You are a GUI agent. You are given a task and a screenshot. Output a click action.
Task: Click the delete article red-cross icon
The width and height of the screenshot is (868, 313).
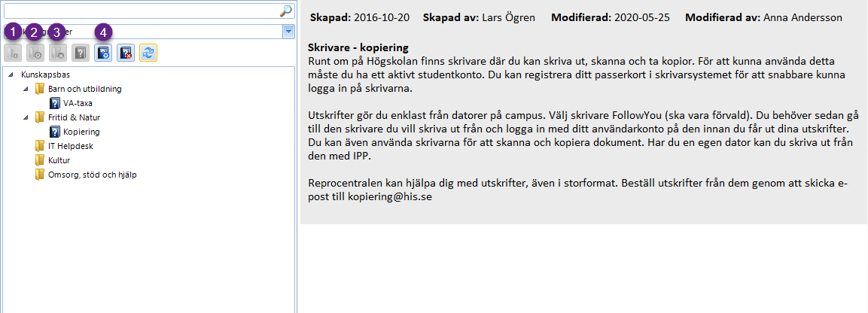point(126,53)
